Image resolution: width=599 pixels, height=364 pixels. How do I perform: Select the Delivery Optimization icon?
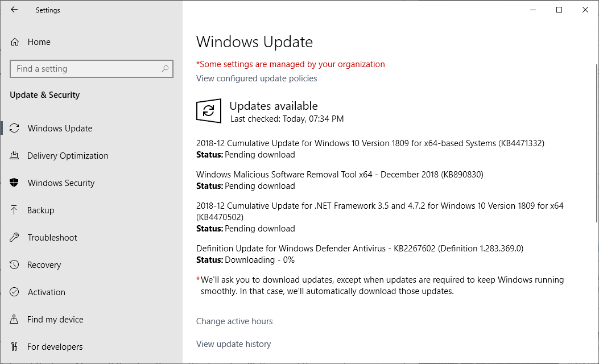point(14,155)
